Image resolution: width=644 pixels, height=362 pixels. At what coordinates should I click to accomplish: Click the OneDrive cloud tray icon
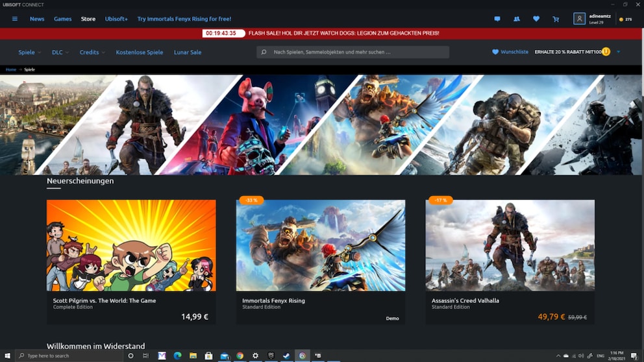coord(566,356)
